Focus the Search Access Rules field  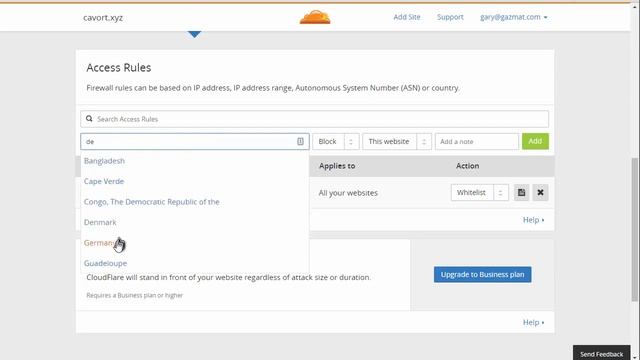(314, 119)
